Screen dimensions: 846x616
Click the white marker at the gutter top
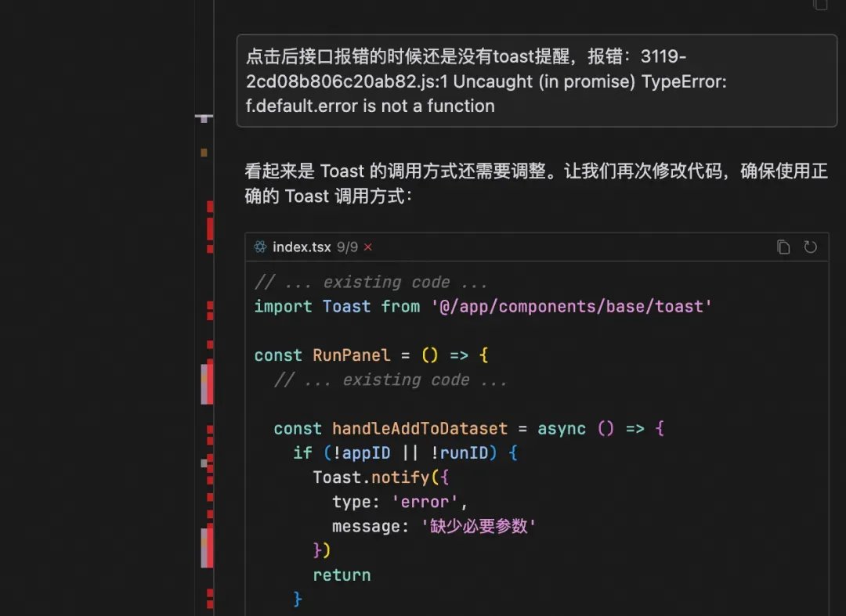coord(204,118)
